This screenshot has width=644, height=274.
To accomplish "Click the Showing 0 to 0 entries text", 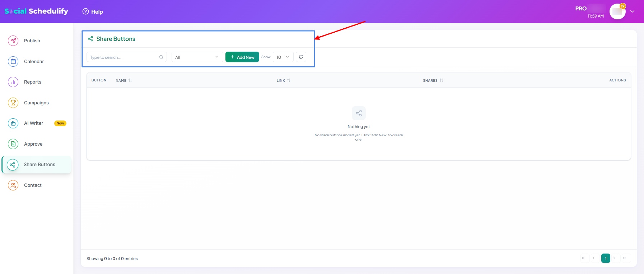I will (x=112, y=259).
